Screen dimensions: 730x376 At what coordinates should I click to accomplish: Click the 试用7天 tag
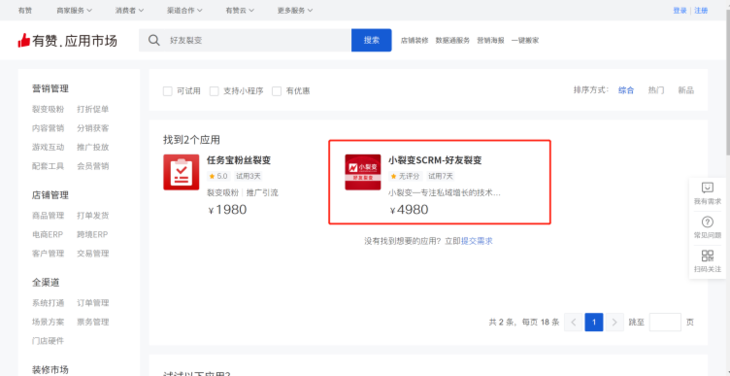coord(440,176)
